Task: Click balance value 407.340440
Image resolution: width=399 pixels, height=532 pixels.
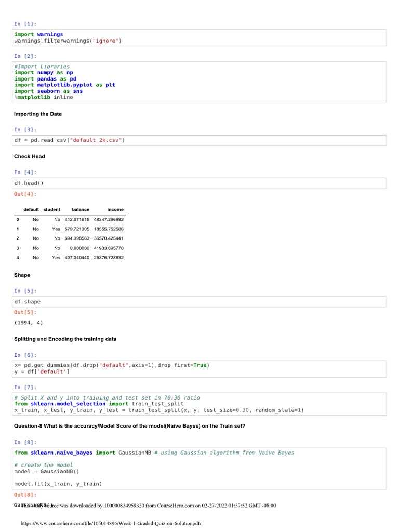Action: tap(77, 258)
